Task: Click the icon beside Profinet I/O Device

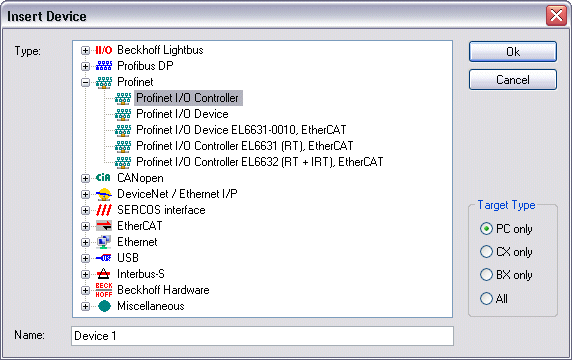Action: tap(123, 114)
